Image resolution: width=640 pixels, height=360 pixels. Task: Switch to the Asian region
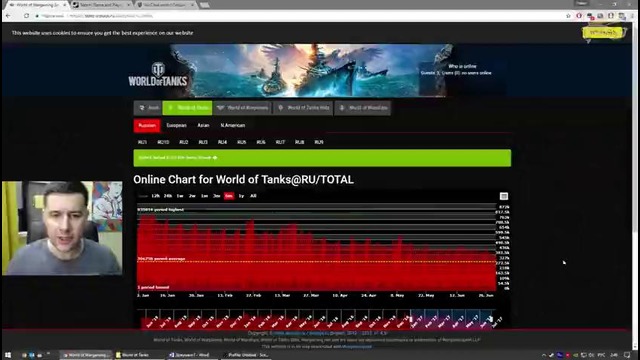(203, 126)
